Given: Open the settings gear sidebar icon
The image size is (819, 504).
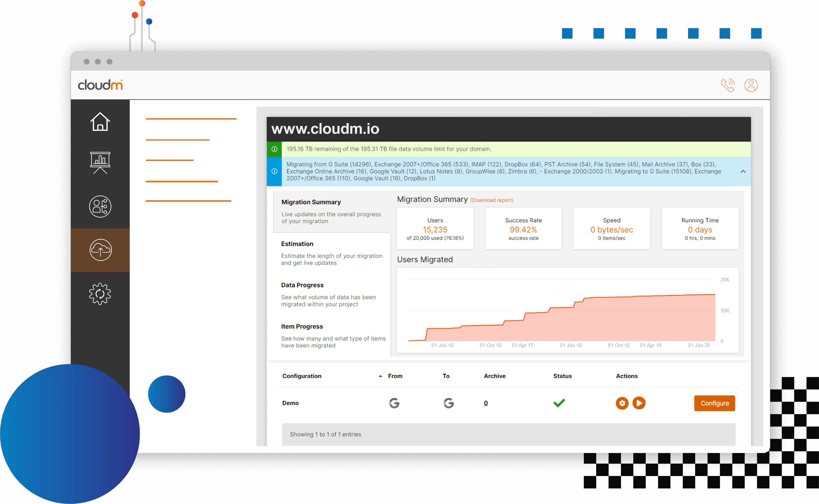Looking at the screenshot, I should tap(100, 294).
